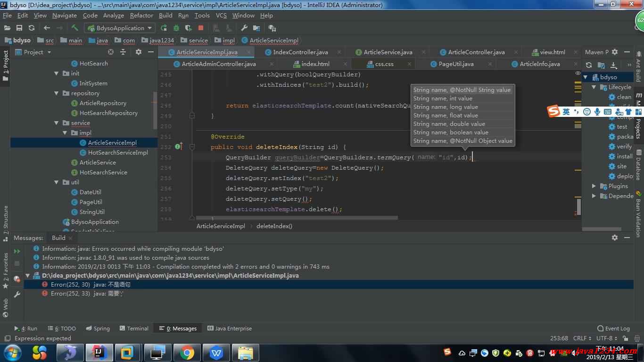Collapse ArticleServiceImpl.java error group in Messages
The width and height of the screenshot is (644, 362).
coord(27,276)
